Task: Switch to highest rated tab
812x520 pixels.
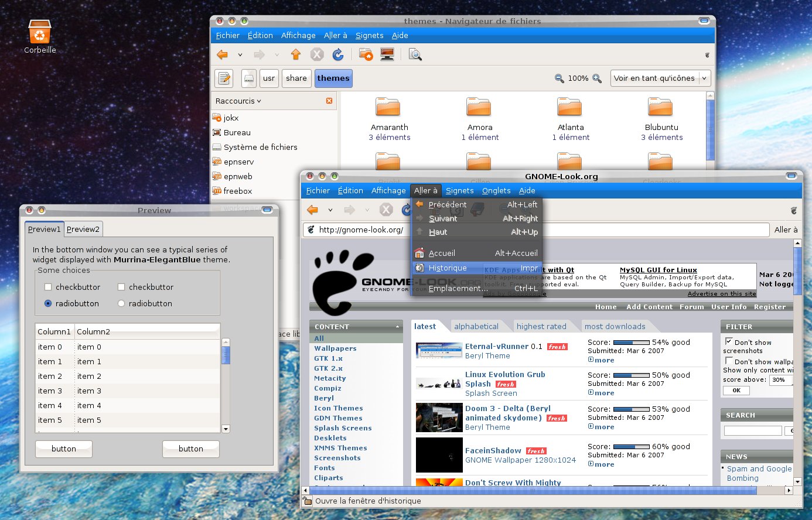Action: (541, 327)
